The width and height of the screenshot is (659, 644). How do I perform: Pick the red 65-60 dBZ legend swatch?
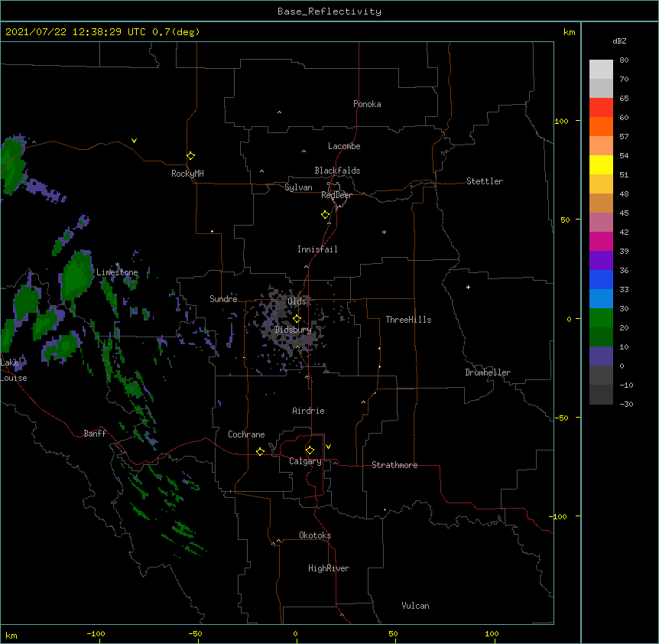tap(601, 108)
